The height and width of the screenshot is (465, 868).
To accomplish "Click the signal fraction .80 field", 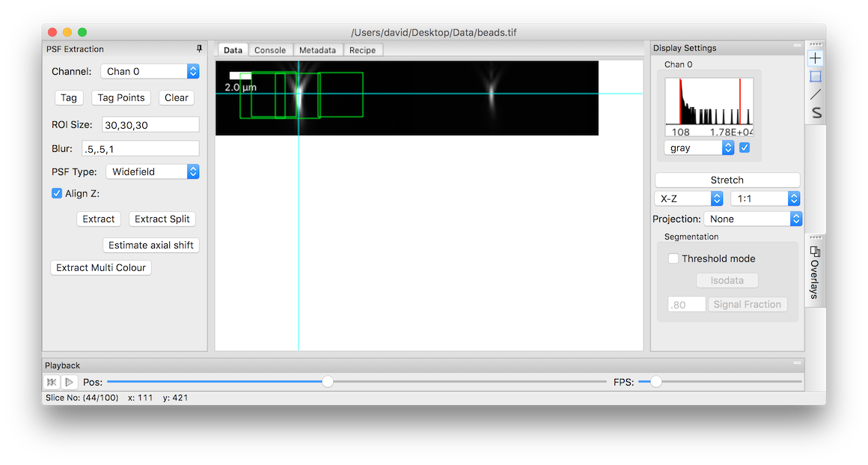I will tap(686, 304).
